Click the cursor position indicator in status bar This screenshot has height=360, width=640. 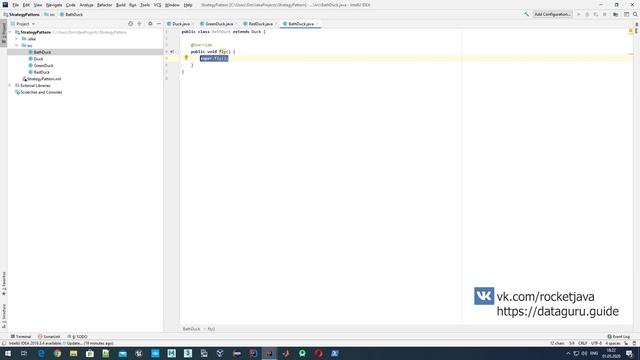click(572, 343)
